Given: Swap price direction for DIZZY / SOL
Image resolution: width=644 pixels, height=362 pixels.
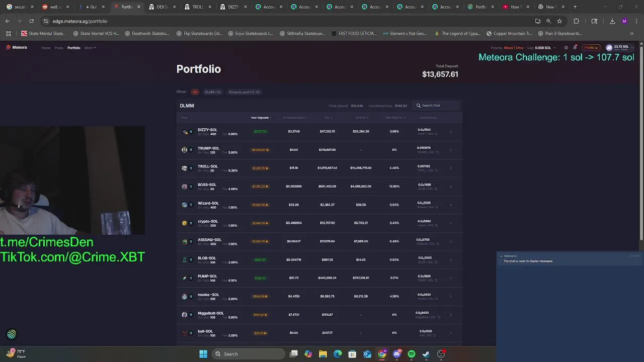Looking at the screenshot, I should click(436, 134).
